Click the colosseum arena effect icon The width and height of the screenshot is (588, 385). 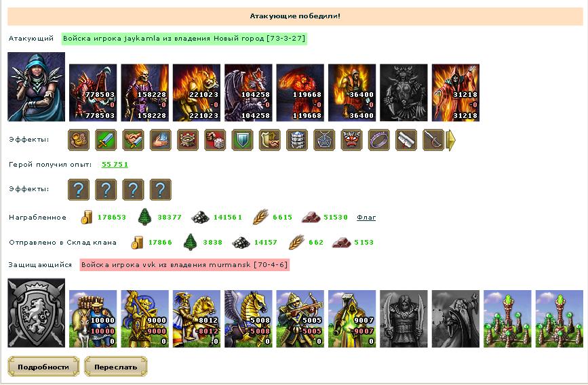pyautogui.click(x=187, y=140)
